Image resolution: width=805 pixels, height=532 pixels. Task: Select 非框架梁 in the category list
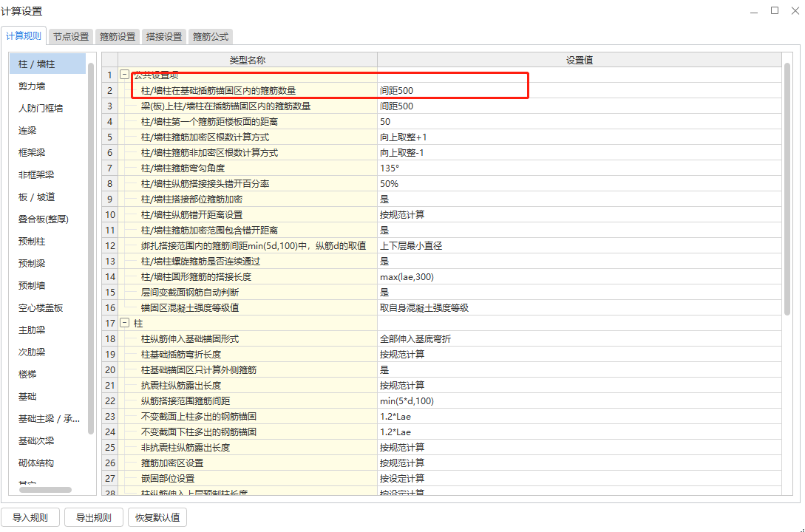click(48, 174)
